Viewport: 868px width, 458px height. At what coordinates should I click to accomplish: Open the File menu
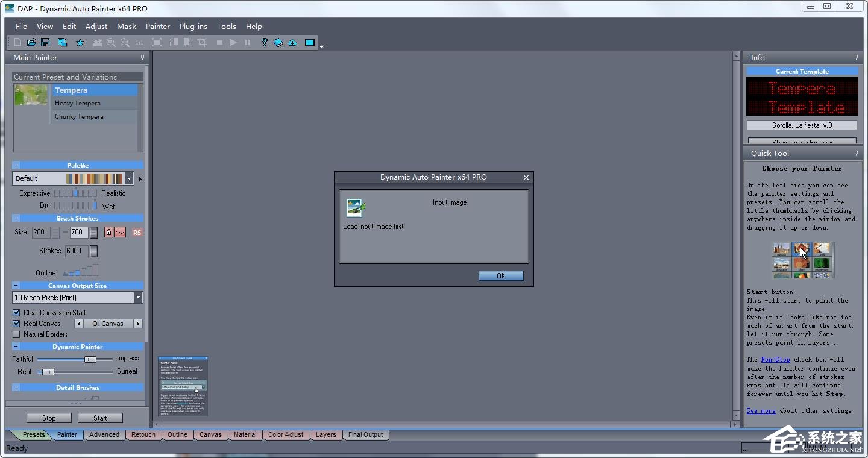(x=21, y=26)
